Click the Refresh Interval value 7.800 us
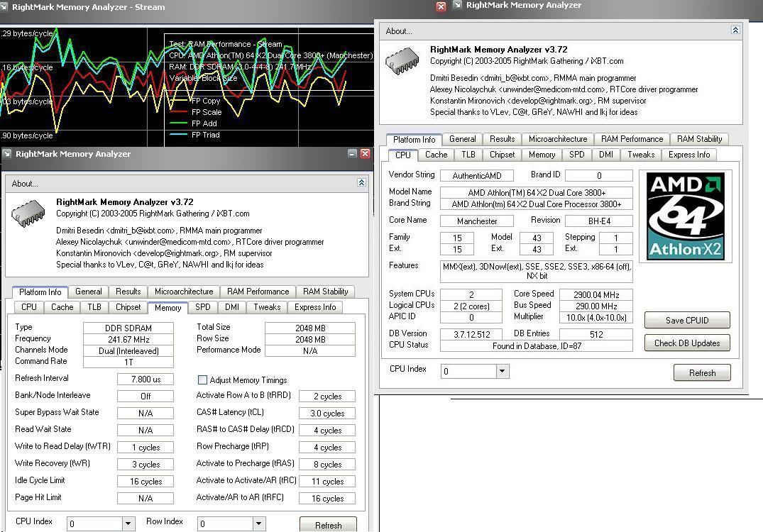Image resolution: width=763 pixels, height=532 pixels. 146,379
